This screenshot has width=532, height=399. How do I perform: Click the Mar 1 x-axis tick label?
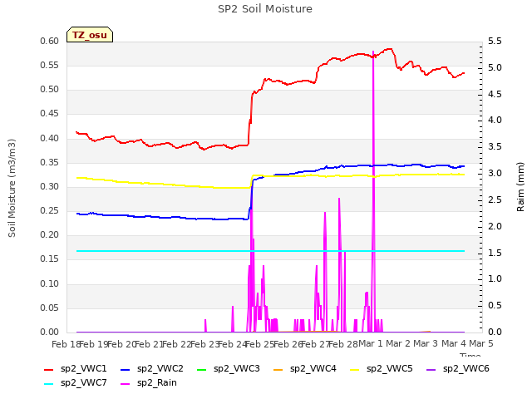(371, 343)
